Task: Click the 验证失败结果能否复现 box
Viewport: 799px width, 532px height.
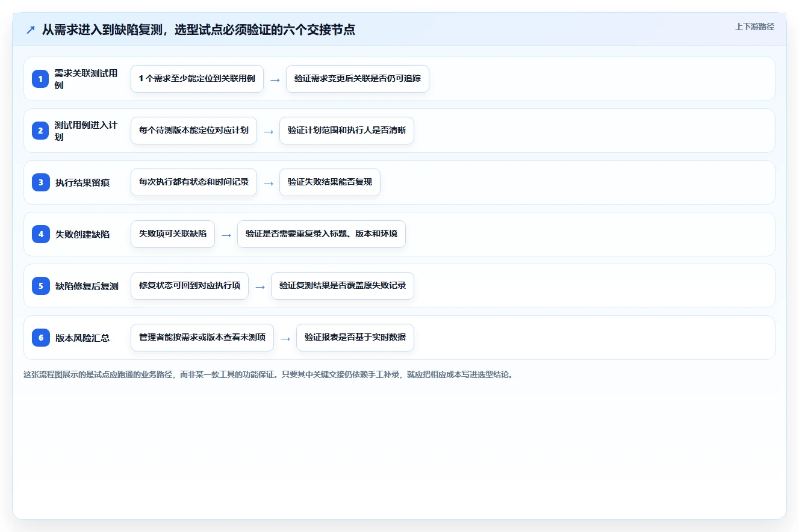Action: (x=330, y=182)
